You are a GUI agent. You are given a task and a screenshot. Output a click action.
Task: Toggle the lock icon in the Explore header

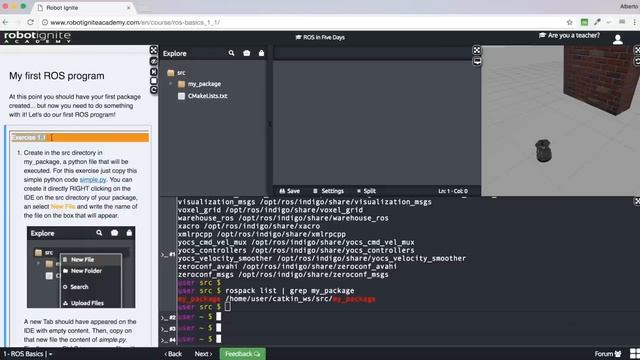click(x=261, y=53)
